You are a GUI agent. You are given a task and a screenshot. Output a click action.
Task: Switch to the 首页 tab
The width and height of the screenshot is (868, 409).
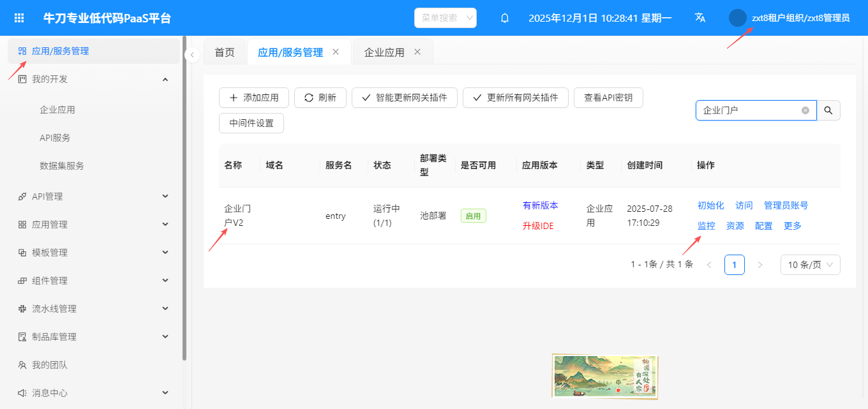point(225,52)
